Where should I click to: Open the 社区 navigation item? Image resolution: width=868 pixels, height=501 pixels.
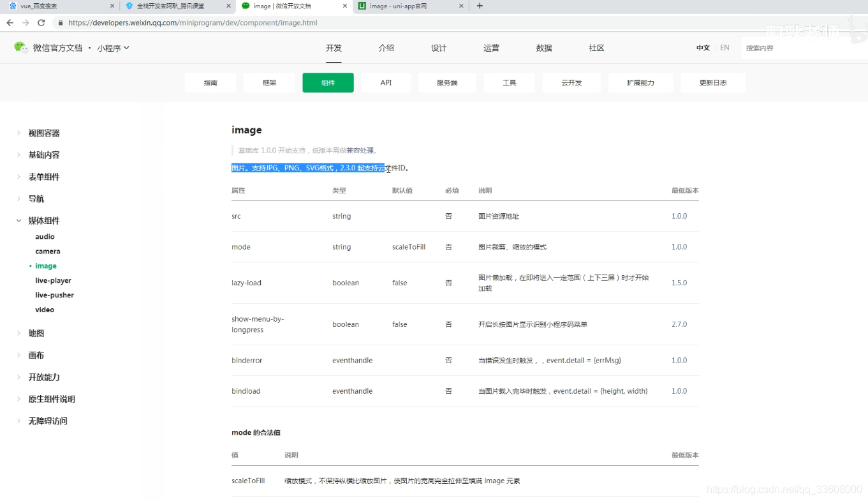tap(595, 47)
